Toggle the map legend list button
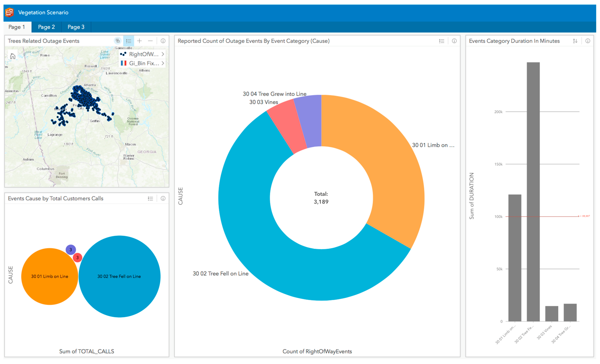Viewport: 600px width, 364px height. point(129,41)
